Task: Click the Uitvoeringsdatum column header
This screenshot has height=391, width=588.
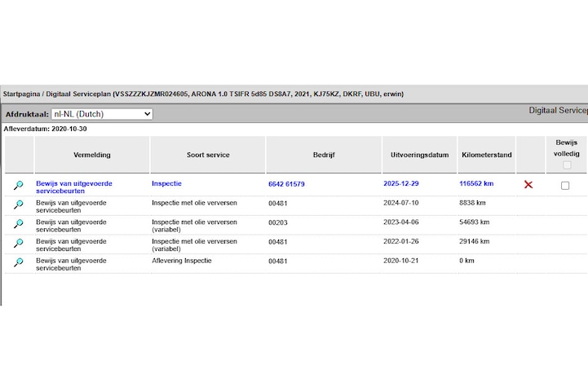Action: 419,155
